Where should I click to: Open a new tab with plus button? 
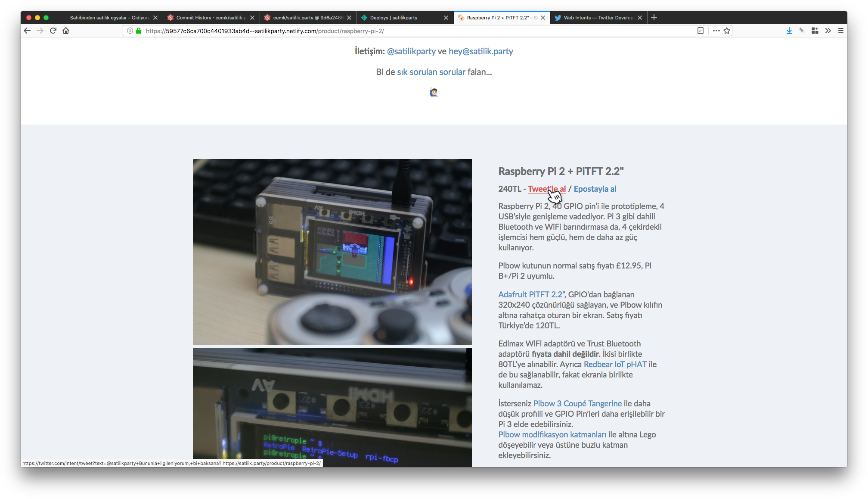(x=654, y=17)
